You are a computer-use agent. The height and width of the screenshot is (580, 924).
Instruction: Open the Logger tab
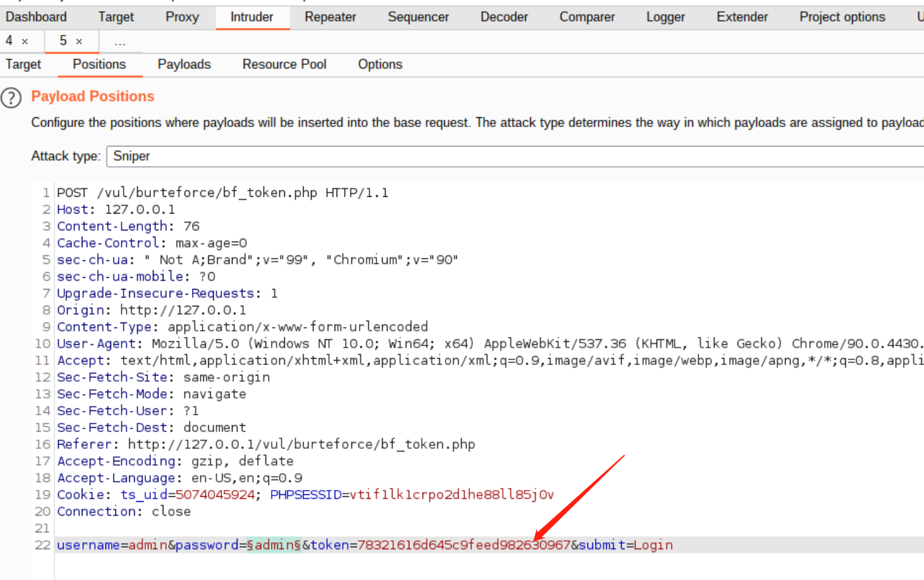[x=666, y=17]
